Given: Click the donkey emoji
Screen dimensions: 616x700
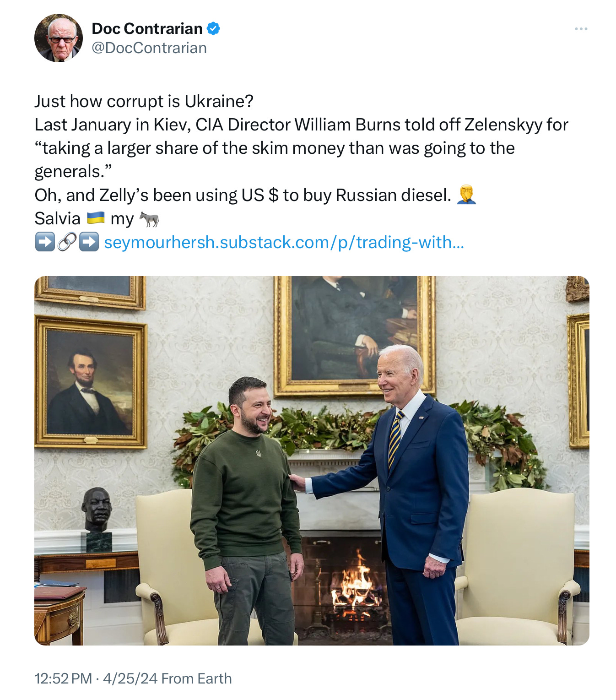Looking at the screenshot, I should 149,219.
